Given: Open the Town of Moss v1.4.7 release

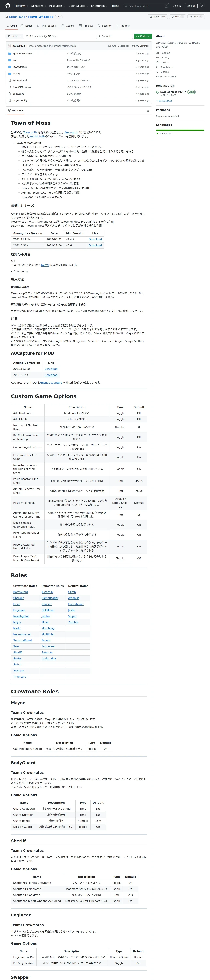Looking at the screenshot, I should pos(173,92).
